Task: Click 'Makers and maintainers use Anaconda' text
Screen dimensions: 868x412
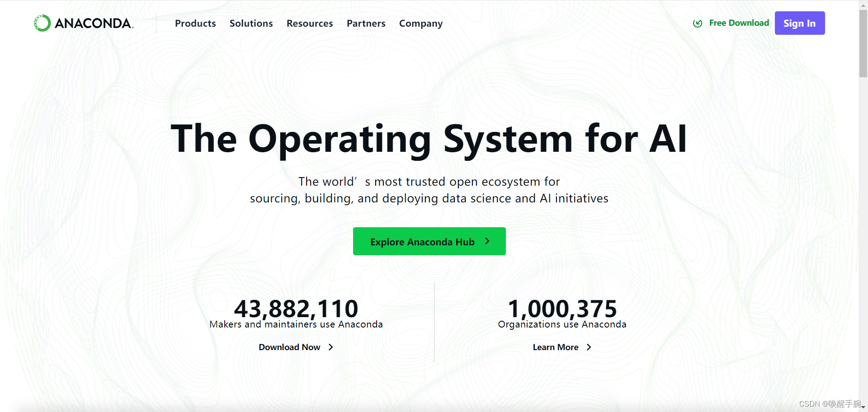Action: [x=296, y=324]
